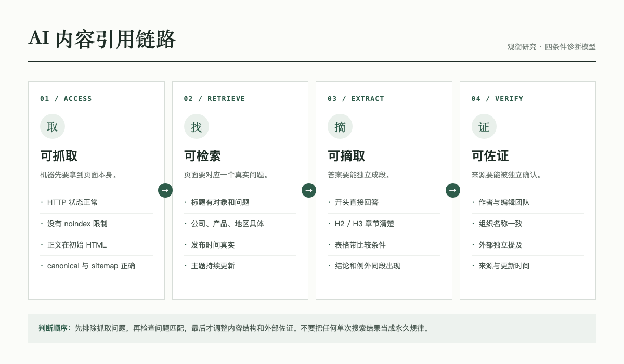Click the round 证 icon in the VERIFY card

484,126
